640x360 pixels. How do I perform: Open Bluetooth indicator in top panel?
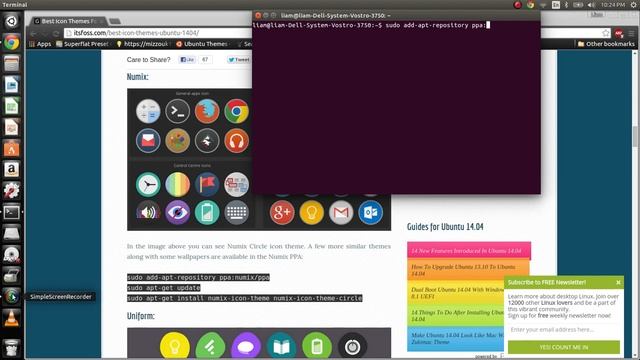[x=566, y=5]
